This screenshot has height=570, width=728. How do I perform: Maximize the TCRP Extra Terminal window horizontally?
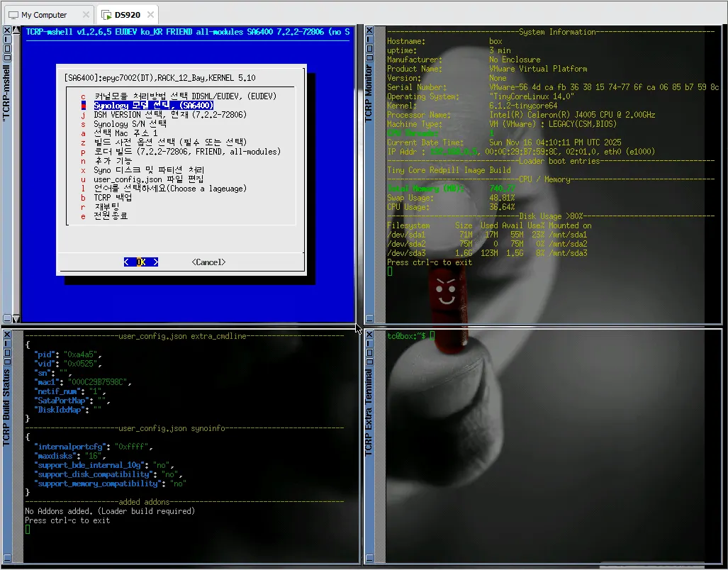pyautogui.click(x=369, y=362)
